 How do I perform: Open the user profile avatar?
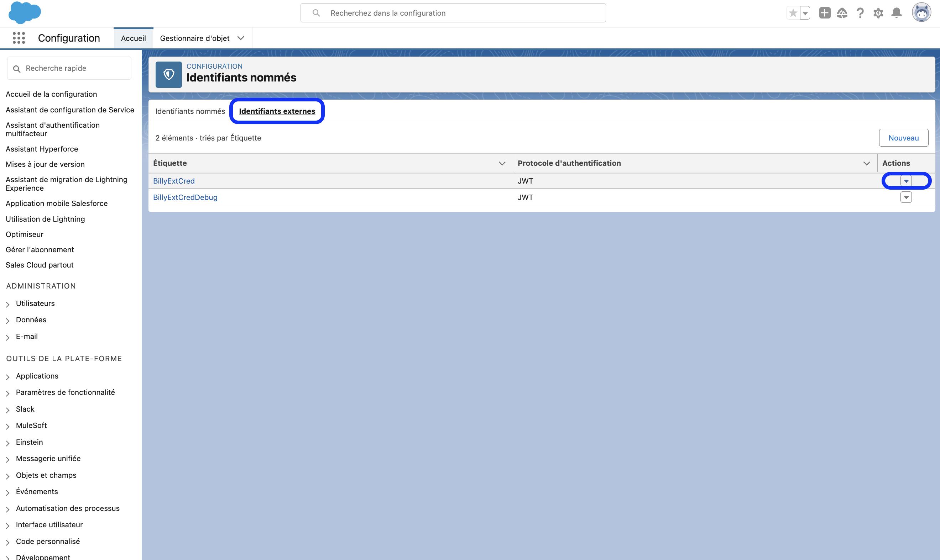click(x=921, y=13)
